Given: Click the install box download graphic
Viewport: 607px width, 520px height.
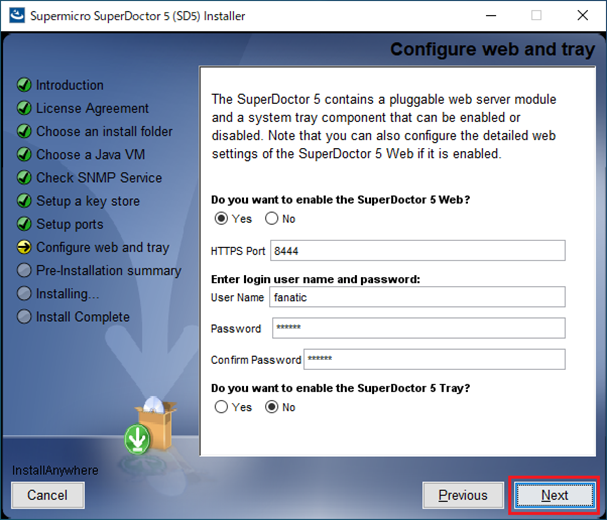Looking at the screenshot, I should point(151,426).
